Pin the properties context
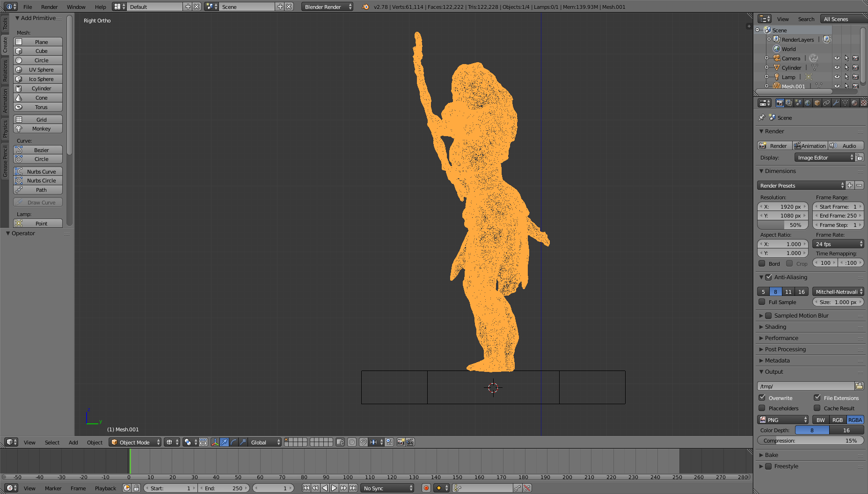This screenshot has height=494, width=868. [762, 117]
